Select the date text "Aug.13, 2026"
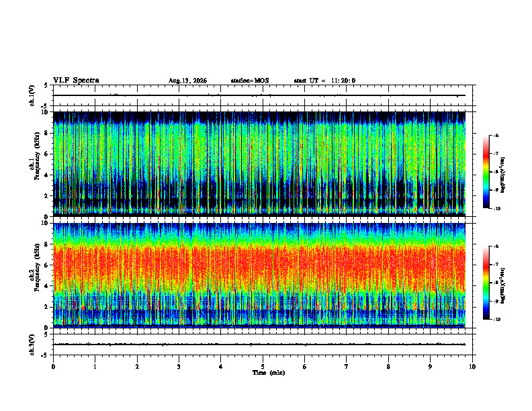 187,81
